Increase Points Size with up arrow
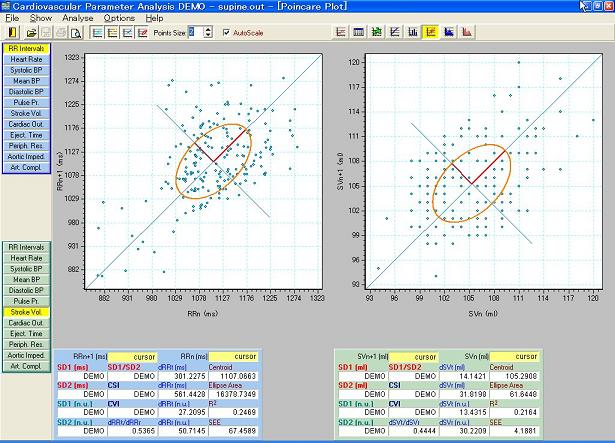 [208, 29]
